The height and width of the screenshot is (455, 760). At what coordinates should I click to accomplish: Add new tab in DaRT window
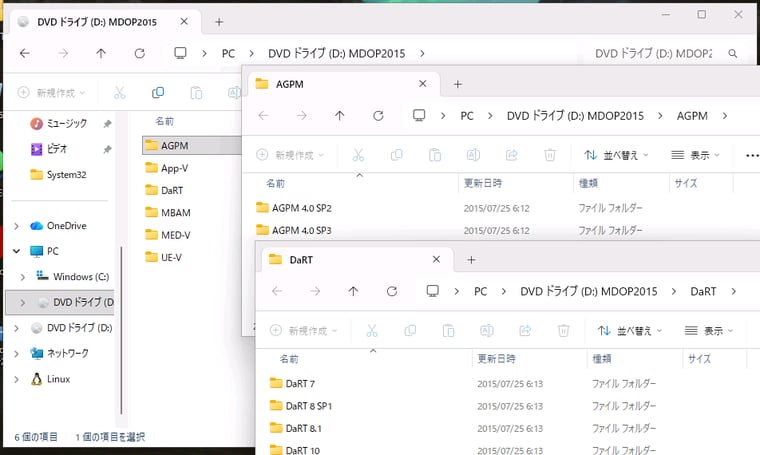(471, 260)
